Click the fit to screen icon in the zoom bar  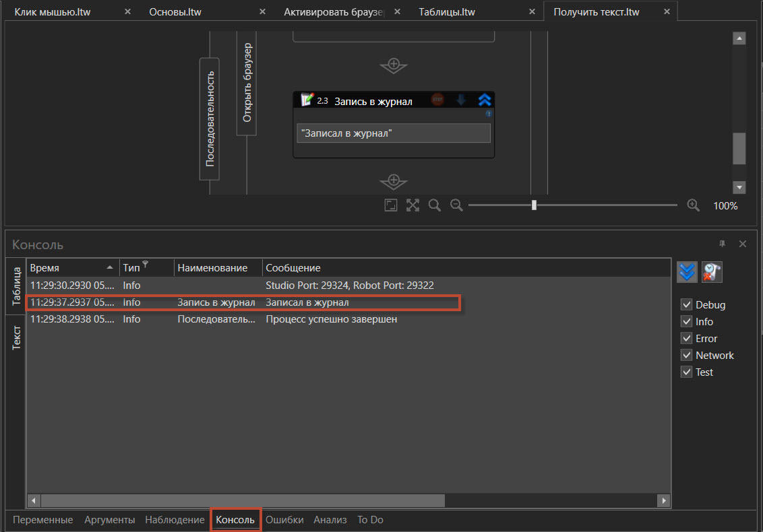pos(391,205)
